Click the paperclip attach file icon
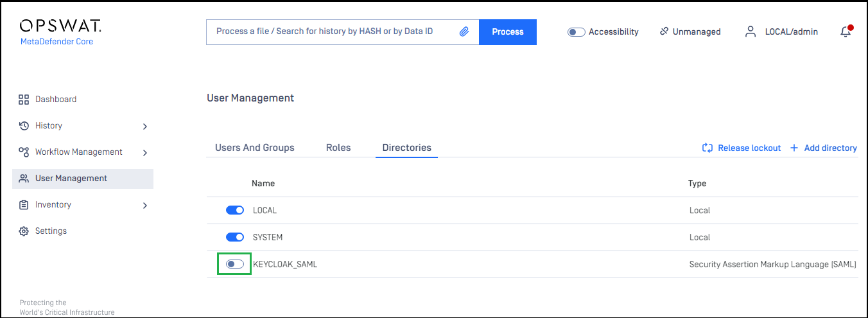This screenshot has width=868, height=318. [464, 31]
